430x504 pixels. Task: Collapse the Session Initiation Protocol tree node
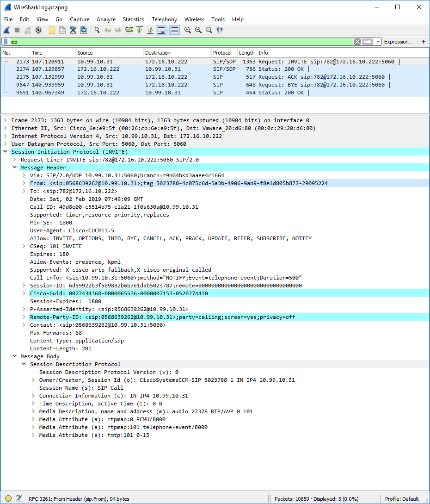coord(6,152)
